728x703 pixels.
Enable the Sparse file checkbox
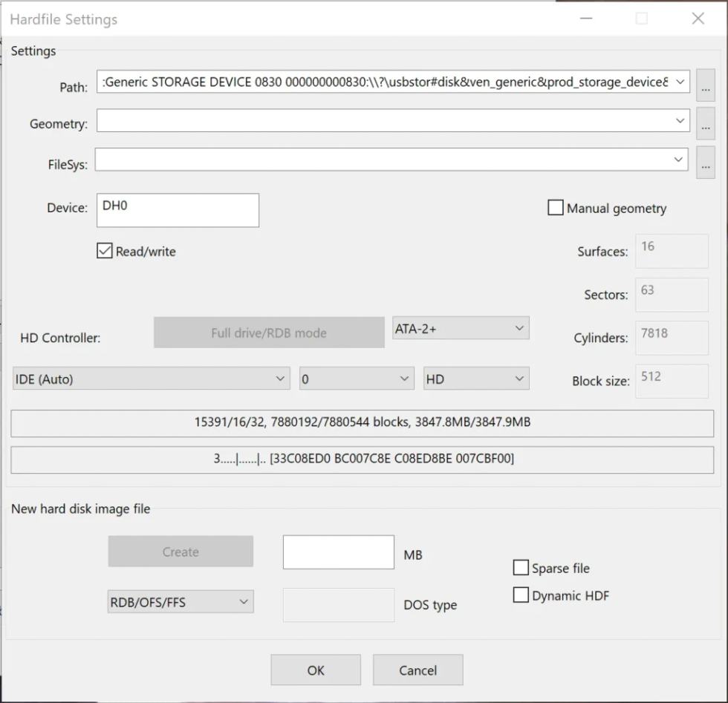pos(521,567)
